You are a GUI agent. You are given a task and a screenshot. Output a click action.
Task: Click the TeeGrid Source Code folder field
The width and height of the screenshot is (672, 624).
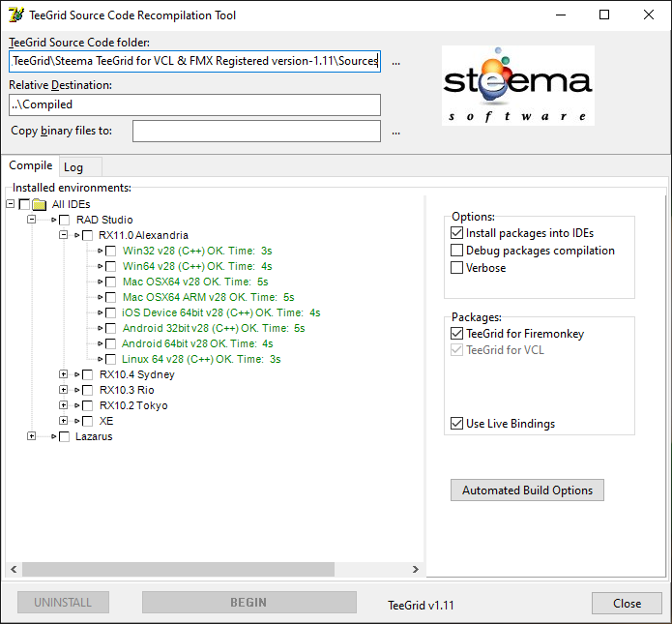point(194,61)
